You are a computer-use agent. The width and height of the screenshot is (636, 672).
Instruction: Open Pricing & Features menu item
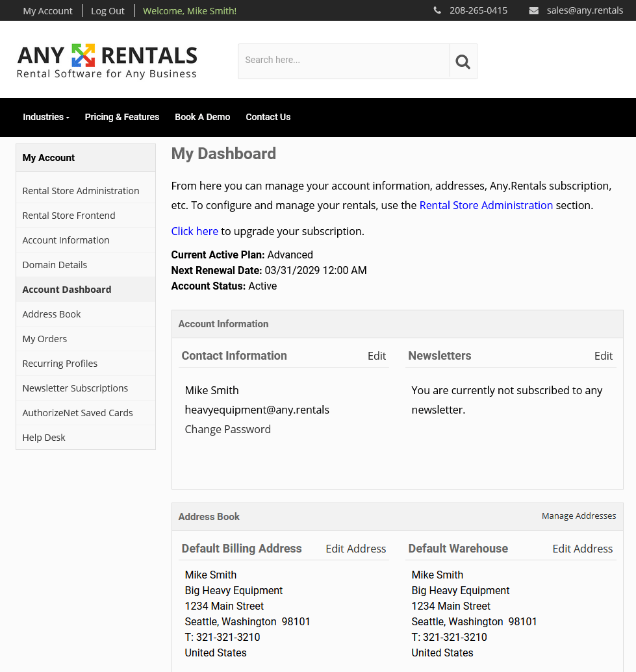point(121,117)
